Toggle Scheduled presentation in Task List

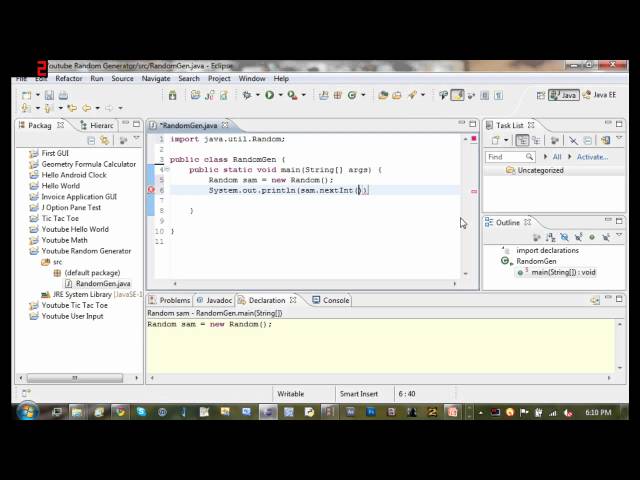point(536,140)
